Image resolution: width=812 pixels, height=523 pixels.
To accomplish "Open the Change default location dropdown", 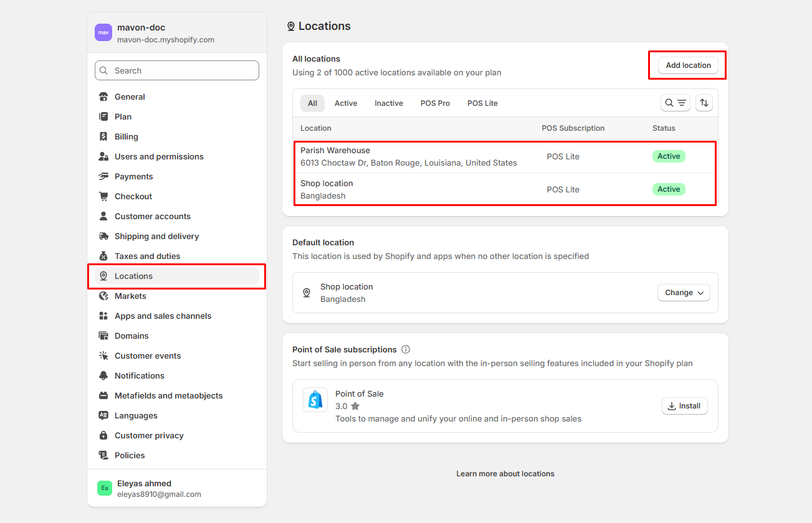I will coord(684,293).
